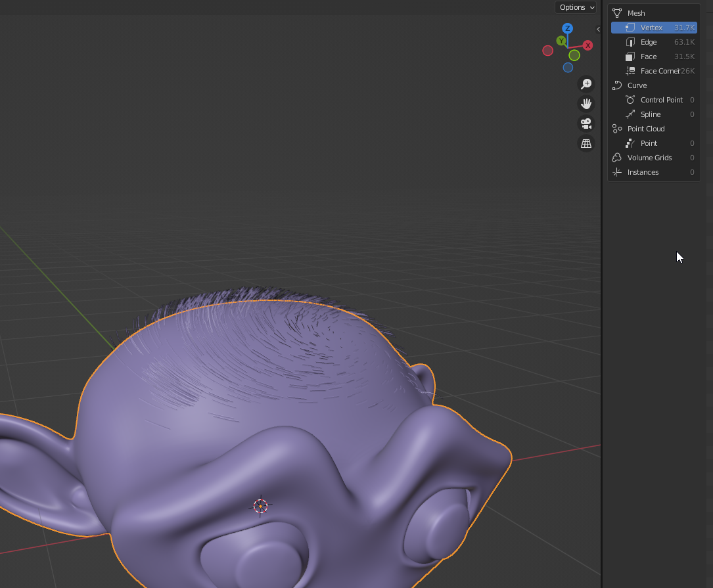Open the Options dropdown in the viewport header
This screenshot has height=588, width=713.
(x=576, y=7)
